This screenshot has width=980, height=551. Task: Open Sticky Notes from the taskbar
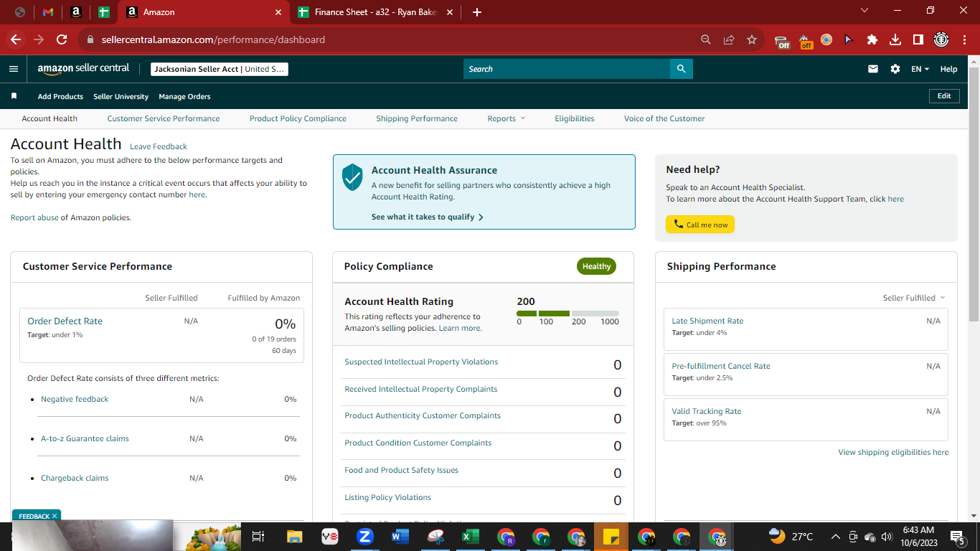(611, 537)
